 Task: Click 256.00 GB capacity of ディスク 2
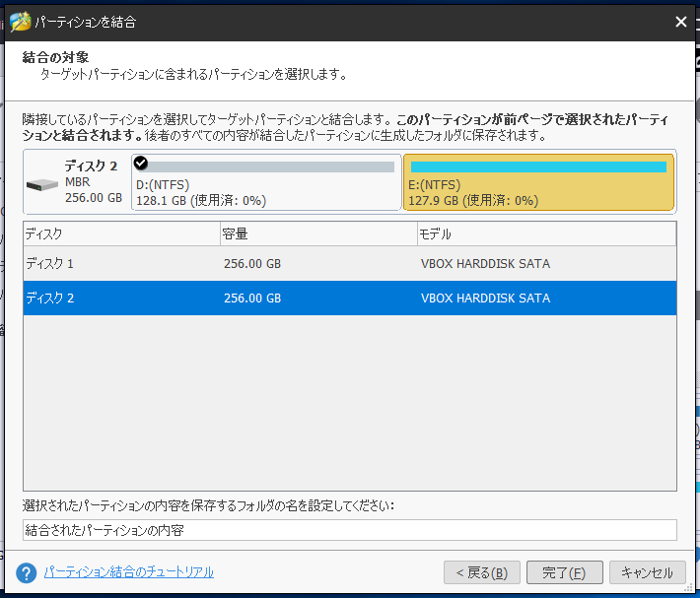coord(252,299)
